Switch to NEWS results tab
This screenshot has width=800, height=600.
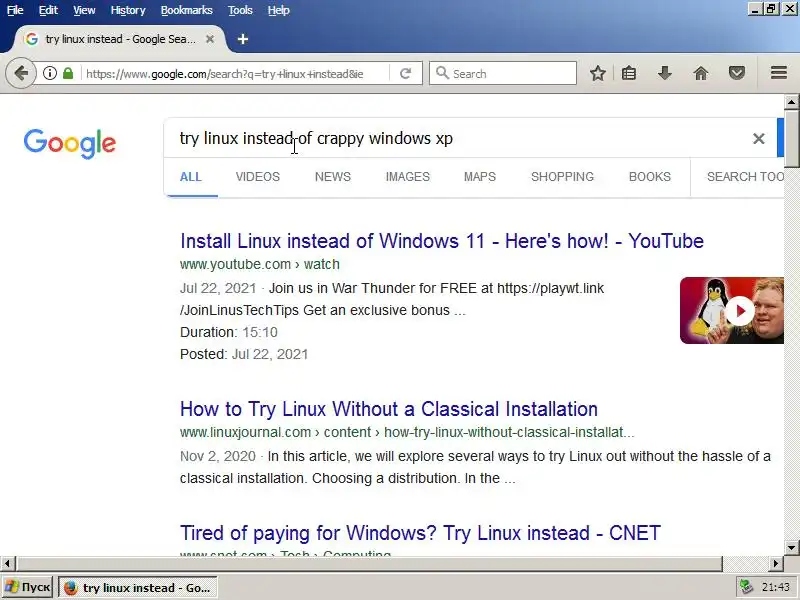point(333,177)
